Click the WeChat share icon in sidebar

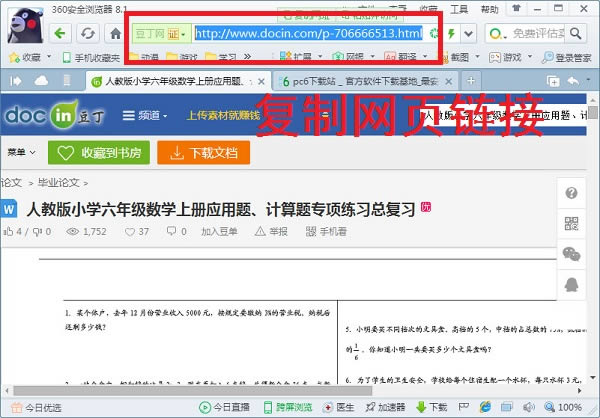tap(572, 254)
